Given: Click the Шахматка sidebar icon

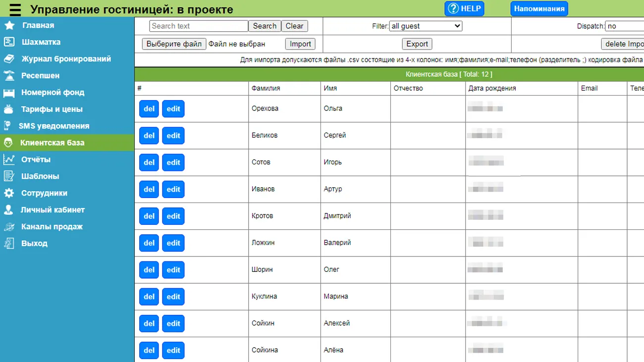Looking at the screenshot, I should (9, 42).
